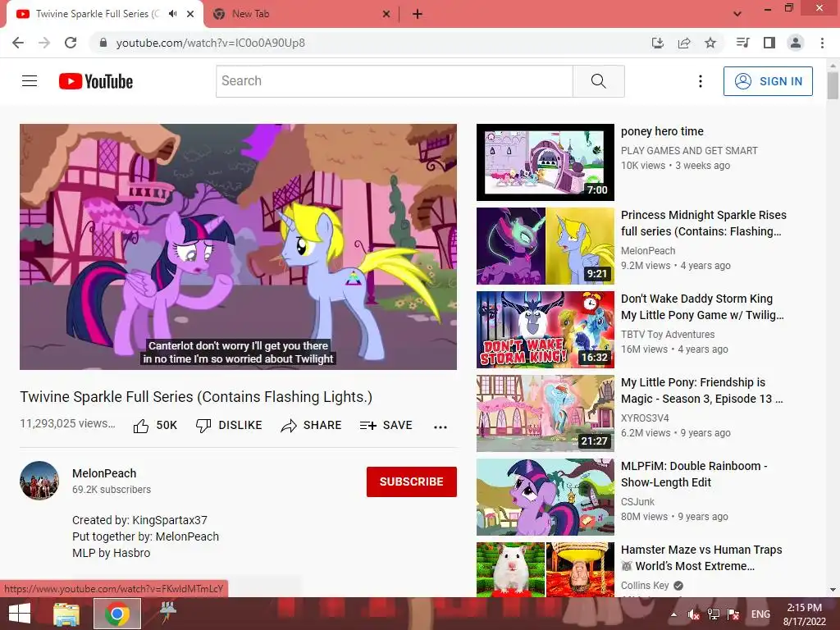Click the search magnifier button
This screenshot has width=840, height=630.
598,81
